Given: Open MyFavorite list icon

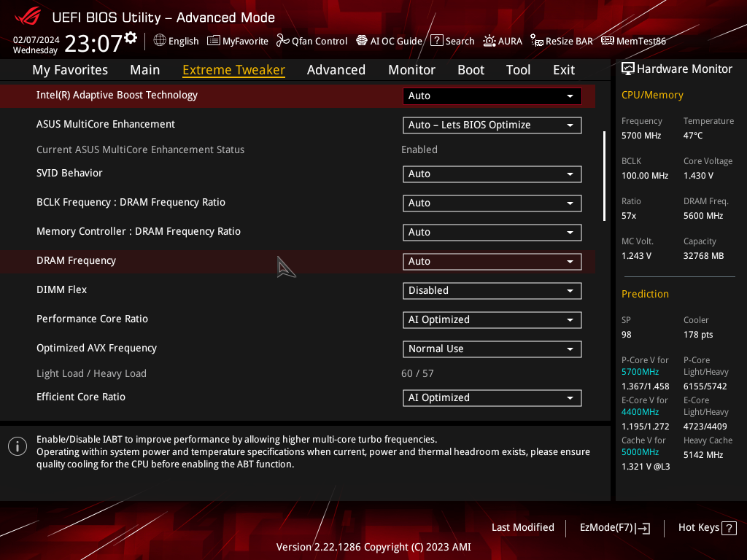Looking at the screenshot, I should (214, 41).
